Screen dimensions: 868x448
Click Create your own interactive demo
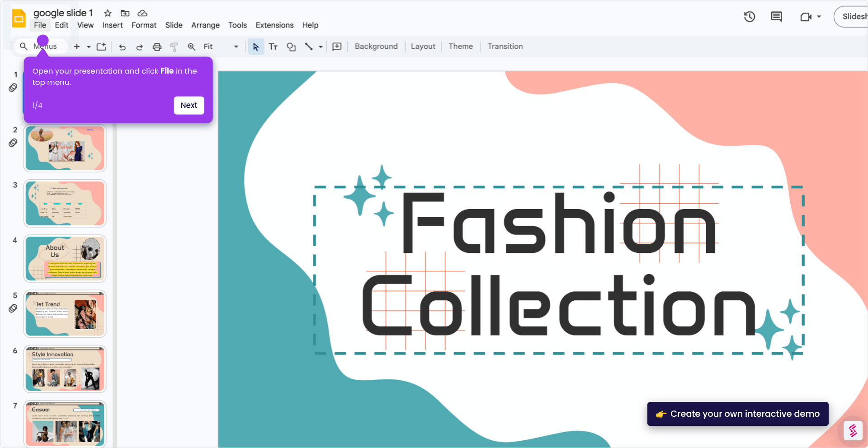[738, 414]
